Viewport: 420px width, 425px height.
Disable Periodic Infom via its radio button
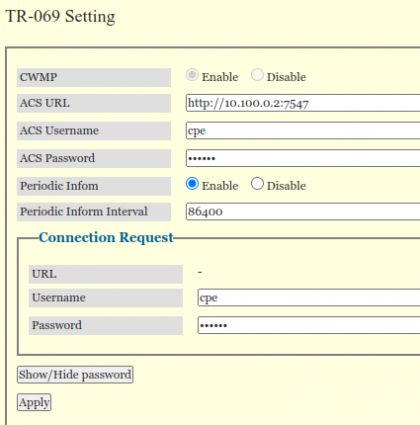tap(257, 184)
